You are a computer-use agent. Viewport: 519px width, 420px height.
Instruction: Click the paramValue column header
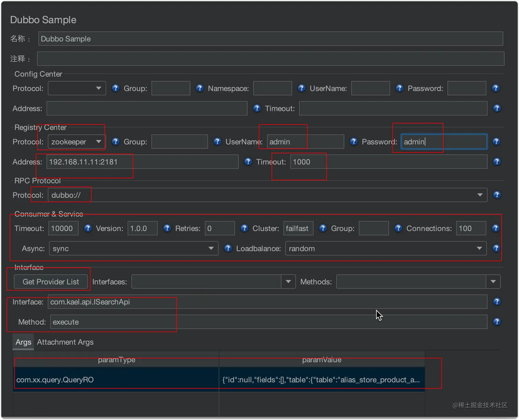(x=322, y=359)
